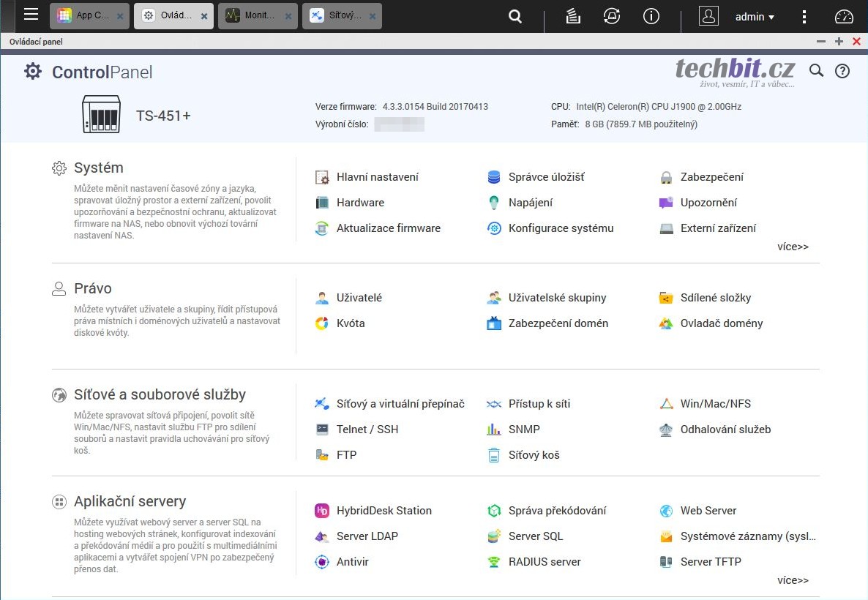Screen dimensions: 868x600
Task: Open the main hamburger menu
Action: (x=31, y=15)
